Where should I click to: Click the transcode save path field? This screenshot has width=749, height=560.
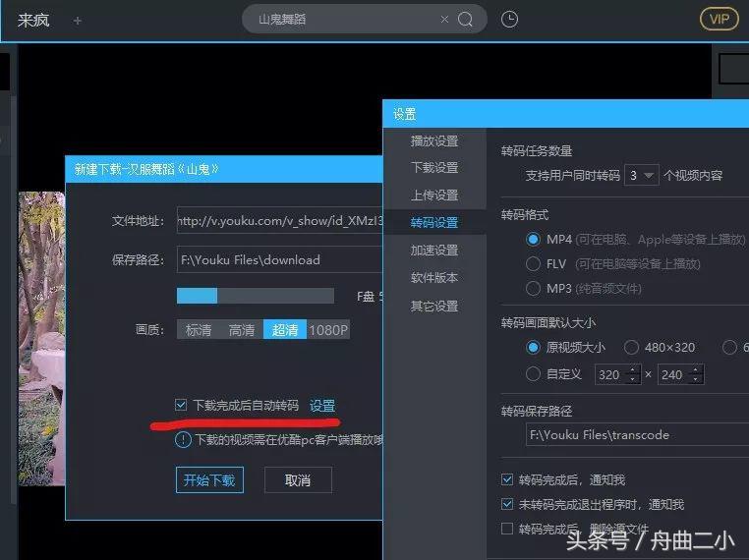[x=637, y=434]
